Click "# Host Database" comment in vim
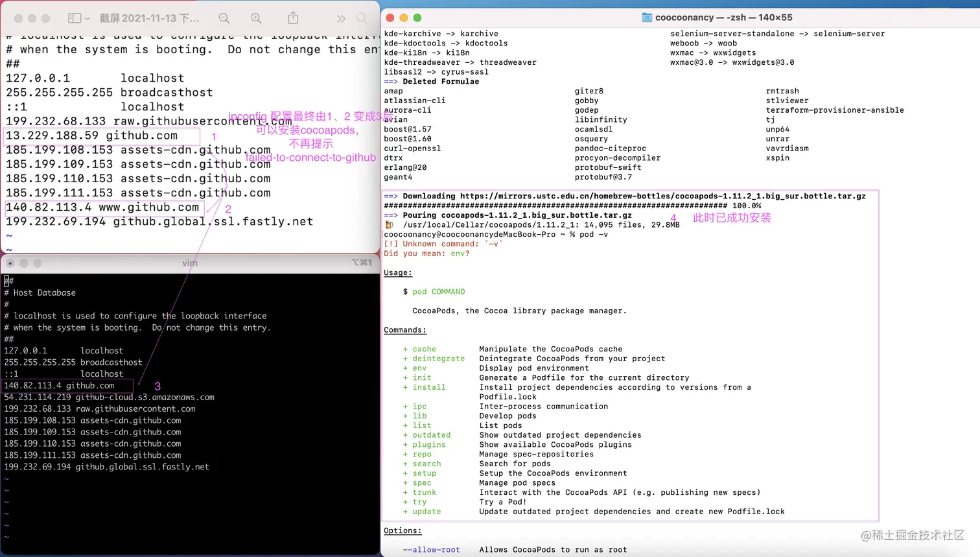 click(40, 293)
